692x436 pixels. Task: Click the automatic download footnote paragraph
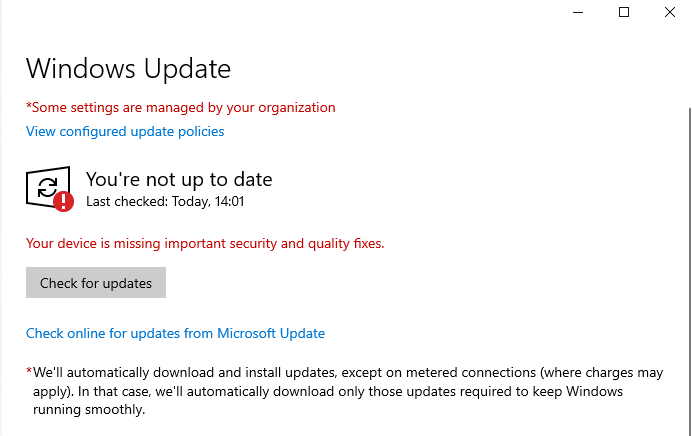(340, 391)
